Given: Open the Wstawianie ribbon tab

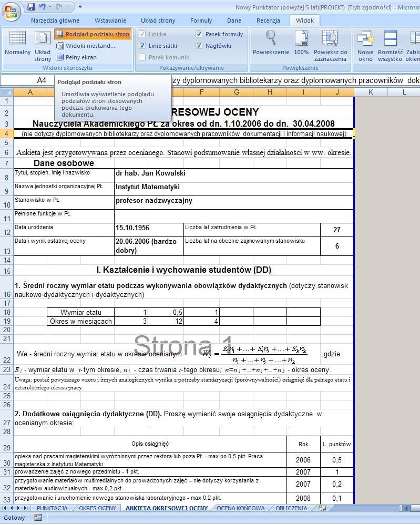Looking at the screenshot, I should (110, 20).
